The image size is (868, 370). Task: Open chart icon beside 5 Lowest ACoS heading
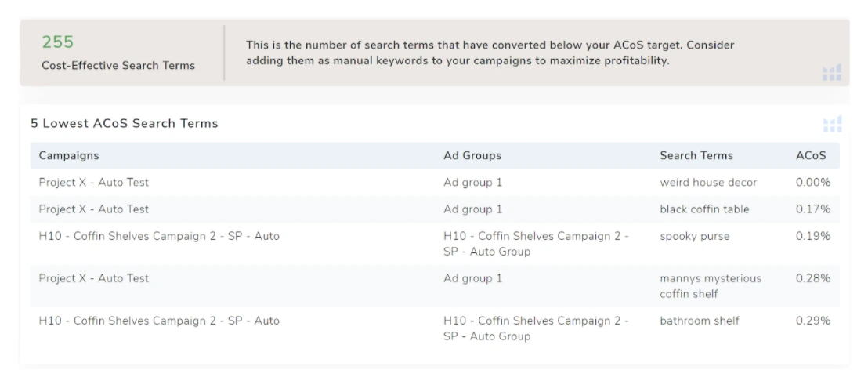832,124
